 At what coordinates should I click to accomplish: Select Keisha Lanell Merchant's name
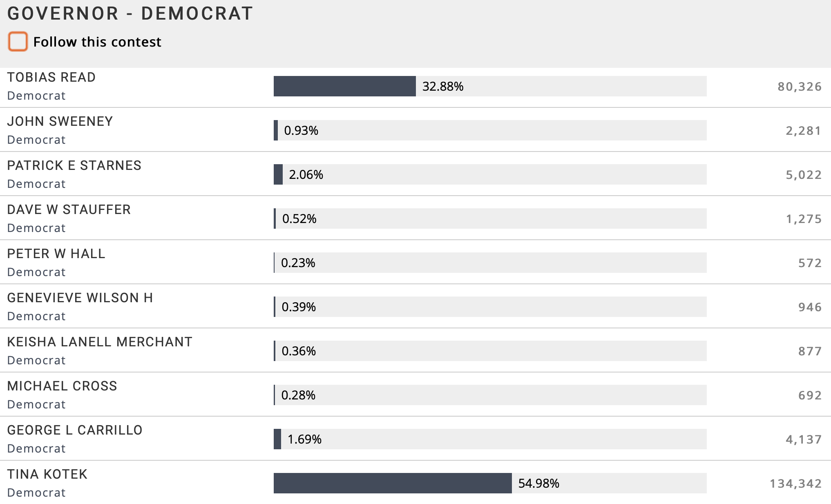click(100, 342)
